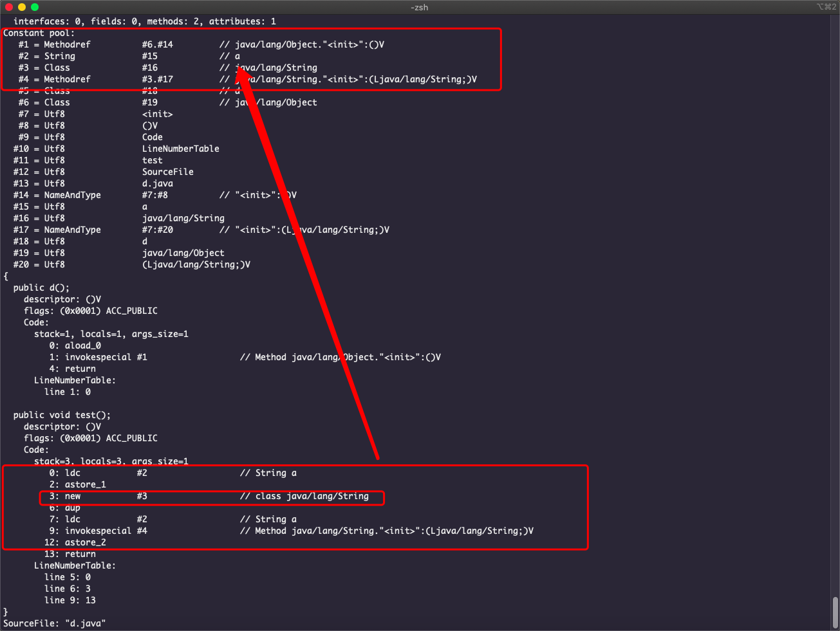Click the '0: ldc #2' instruction
Screen dimensions: 840x631
pos(173,473)
